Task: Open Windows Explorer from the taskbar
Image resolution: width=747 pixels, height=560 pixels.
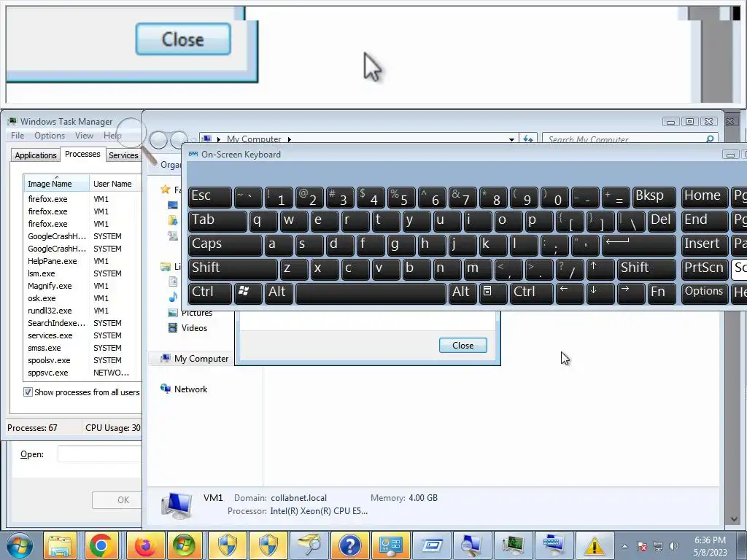Action: 60,545
